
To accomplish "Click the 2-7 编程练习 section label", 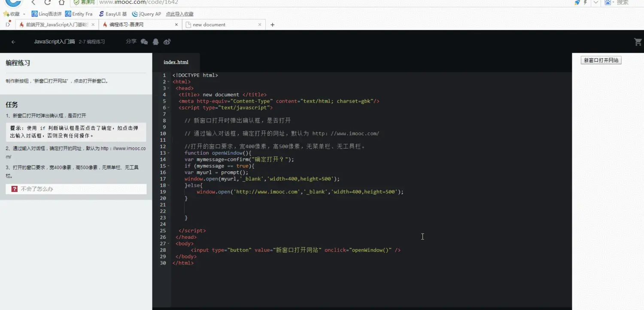I will click(x=92, y=42).
